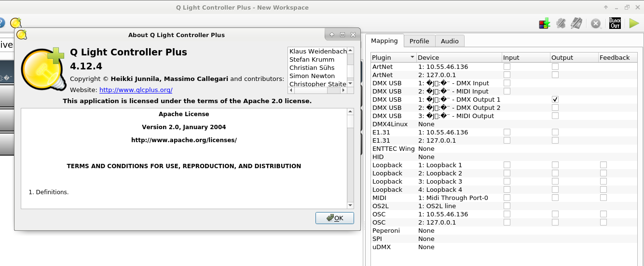Enable Input for MIDI Midi Through Port-0
Image resolution: width=644 pixels, height=266 pixels.
(507, 198)
